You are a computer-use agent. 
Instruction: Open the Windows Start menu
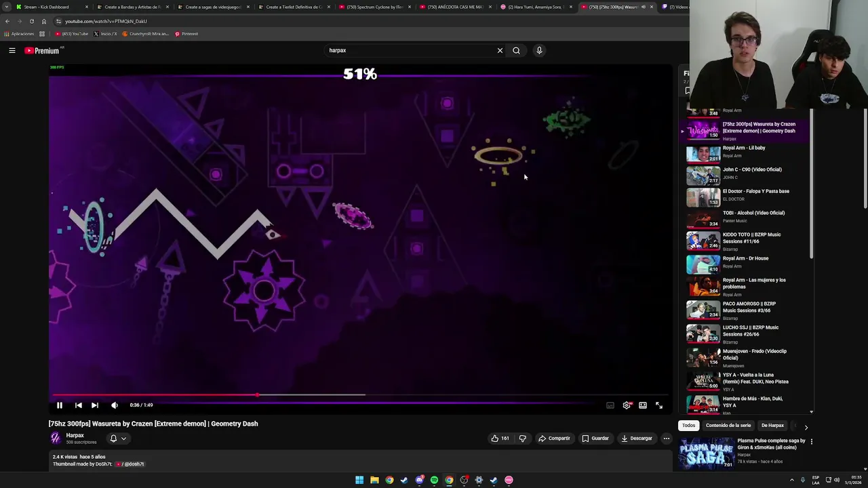(x=359, y=480)
